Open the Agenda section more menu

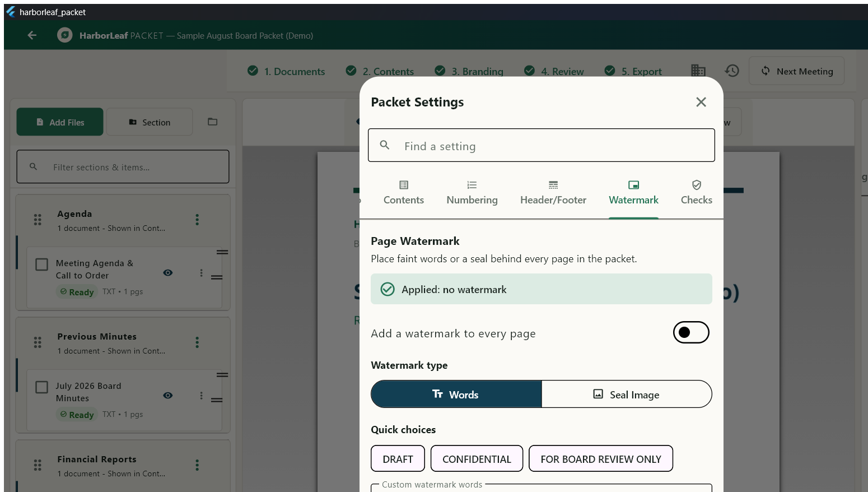coord(197,220)
